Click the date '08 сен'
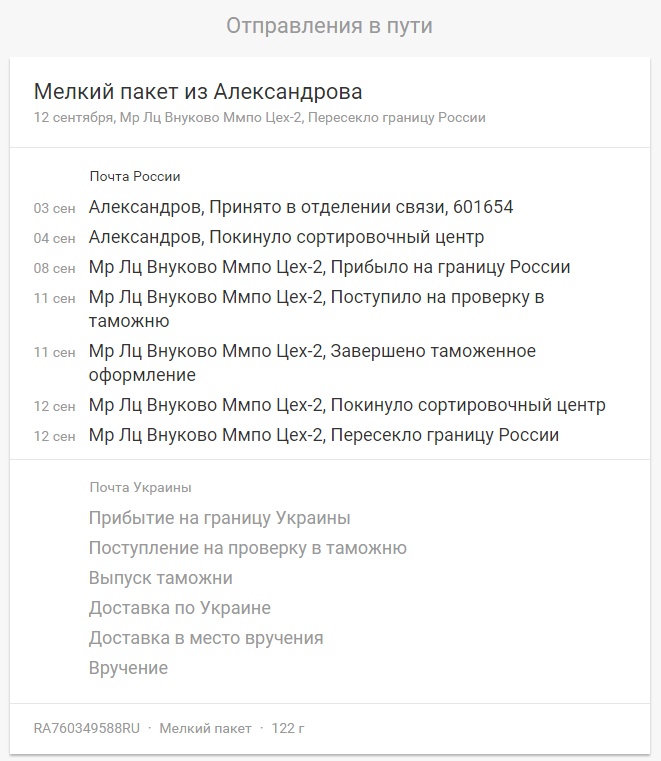 [x=54, y=268]
